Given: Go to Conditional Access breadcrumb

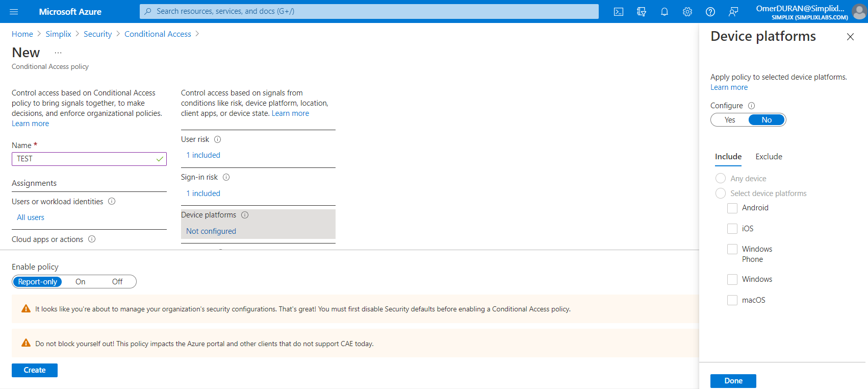Looking at the screenshot, I should 158,34.
